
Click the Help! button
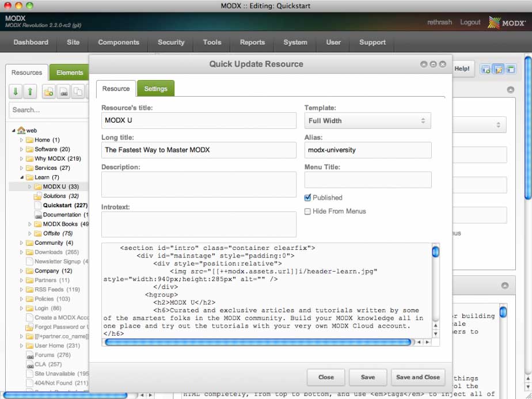(x=462, y=69)
